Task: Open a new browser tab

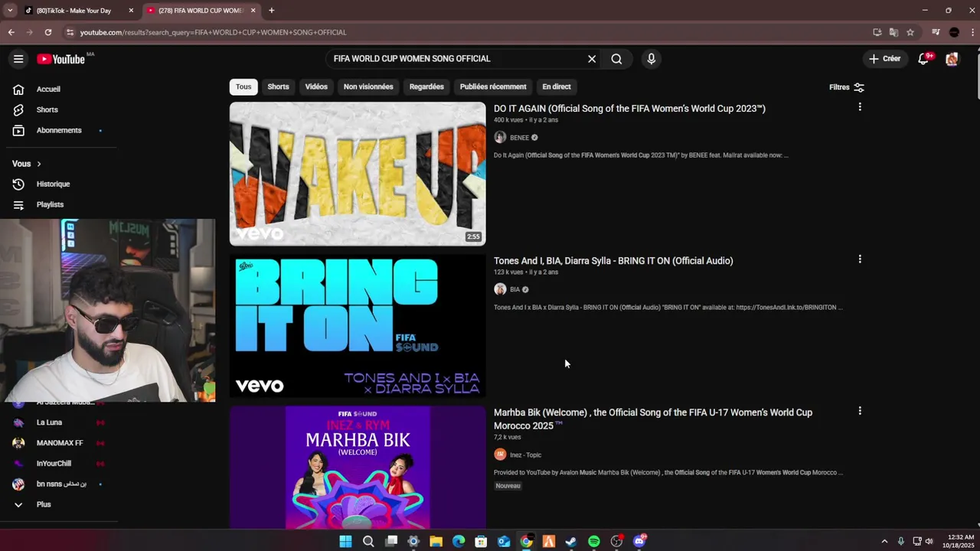Action: point(271,11)
